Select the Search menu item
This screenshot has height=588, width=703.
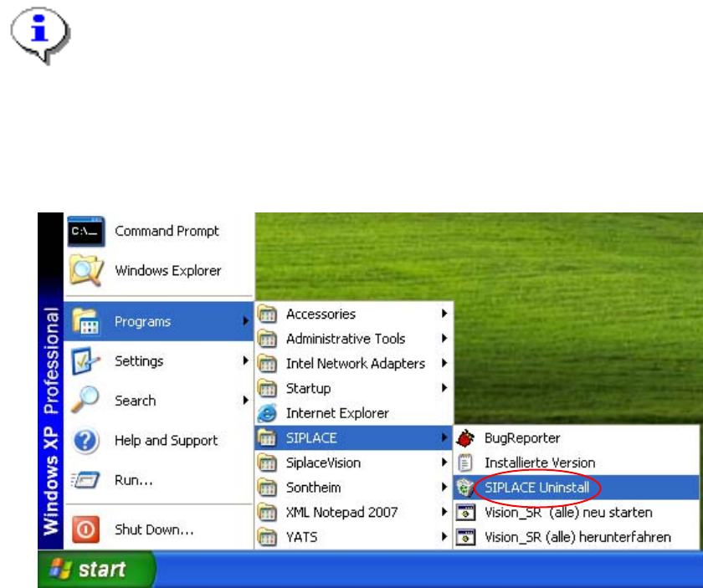tap(159, 400)
